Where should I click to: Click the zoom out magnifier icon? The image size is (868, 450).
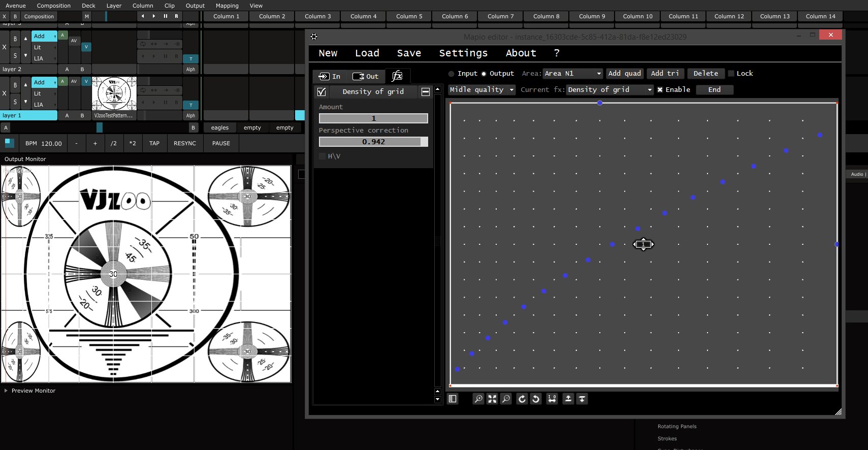click(x=506, y=399)
